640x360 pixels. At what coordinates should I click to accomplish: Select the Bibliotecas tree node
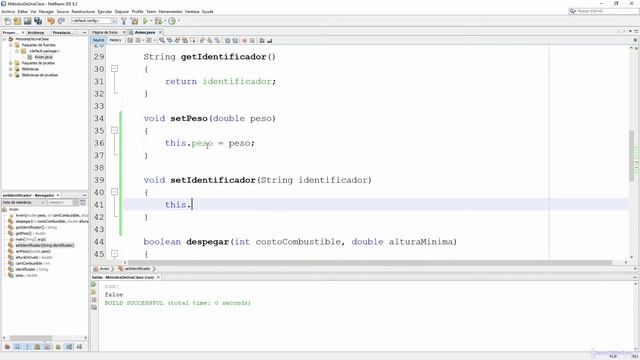(x=30, y=69)
